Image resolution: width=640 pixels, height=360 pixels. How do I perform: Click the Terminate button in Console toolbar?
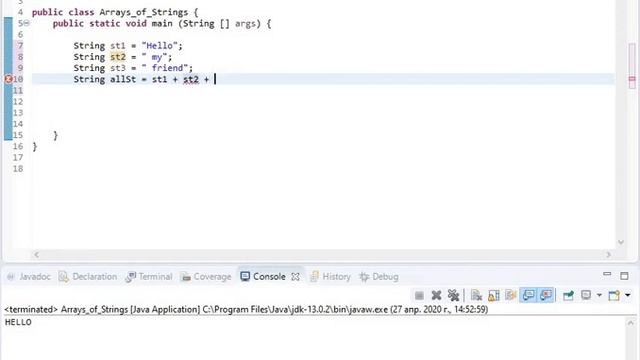coord(419,295)
